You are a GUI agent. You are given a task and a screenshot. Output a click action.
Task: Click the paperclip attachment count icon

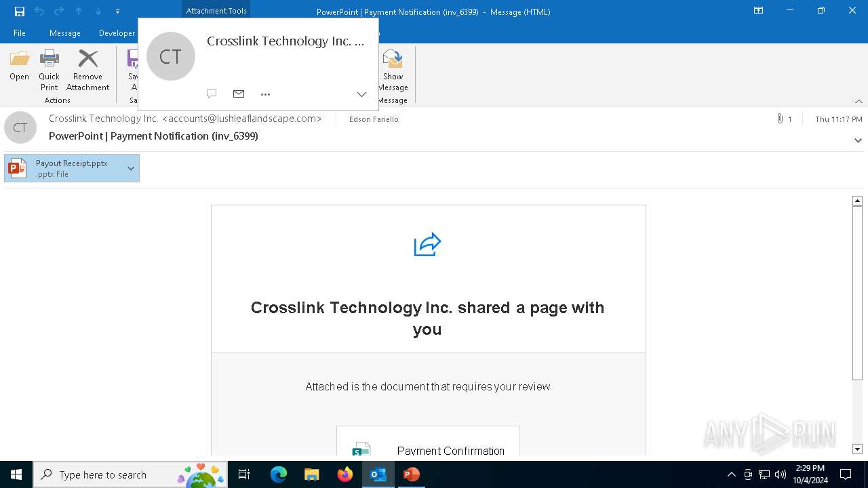point(780,119)
